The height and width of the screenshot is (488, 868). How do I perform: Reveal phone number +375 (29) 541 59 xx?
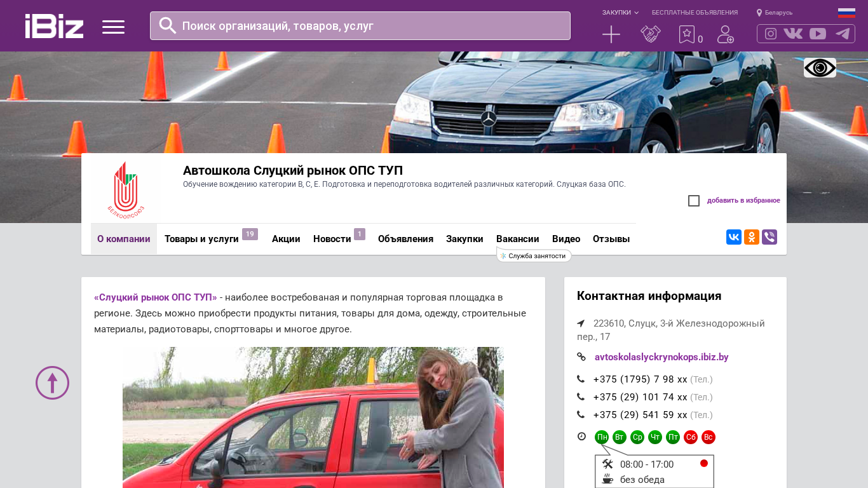coord(641,415)
